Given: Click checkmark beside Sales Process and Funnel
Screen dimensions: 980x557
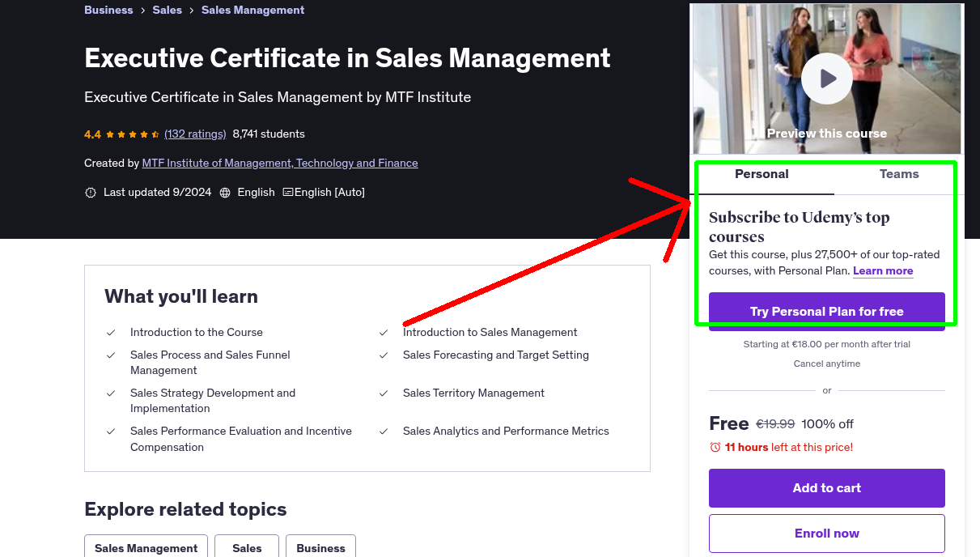Looking at the screenshot, I should tap(111, 355).
